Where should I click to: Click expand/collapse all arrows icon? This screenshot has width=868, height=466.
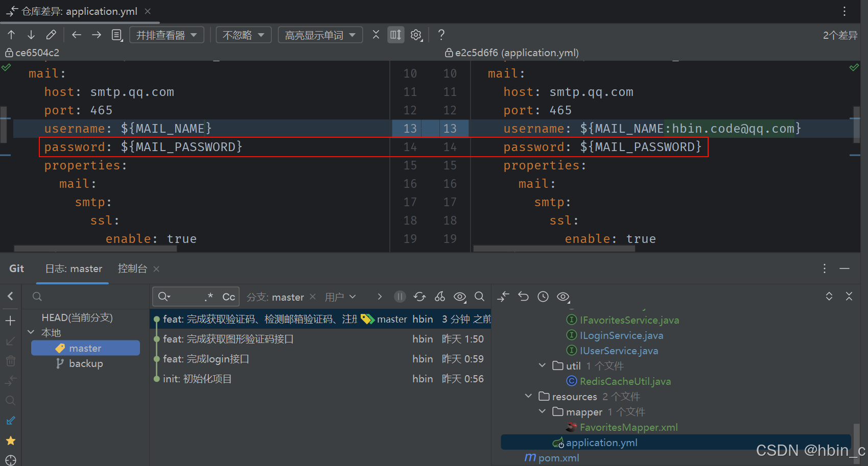pyautogui.click(x=829, y=297)
